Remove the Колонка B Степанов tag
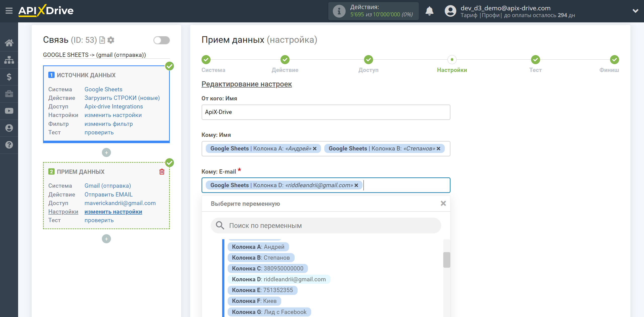This screenshot has width=644, height=317. (438, 148)
